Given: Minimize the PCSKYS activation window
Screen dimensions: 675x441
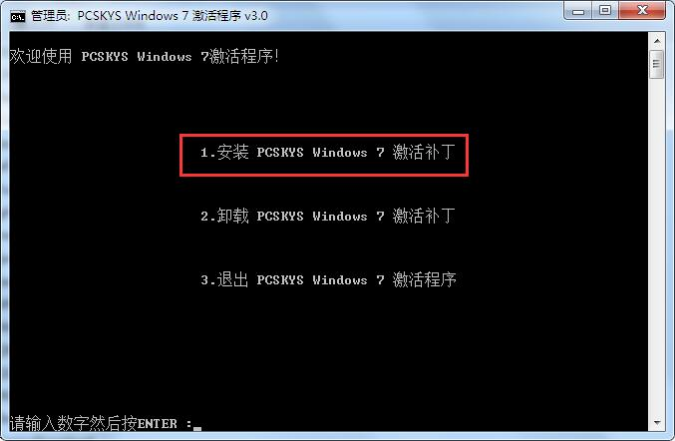Looking at the screenshot, I should pyautogui.click(x=578, y=10).
